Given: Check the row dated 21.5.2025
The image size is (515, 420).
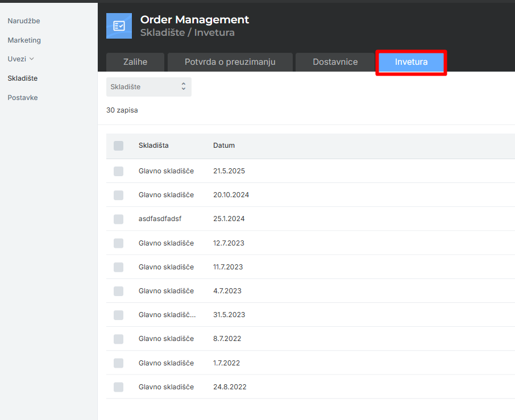Looking at the screenshot, I should 119,171.
